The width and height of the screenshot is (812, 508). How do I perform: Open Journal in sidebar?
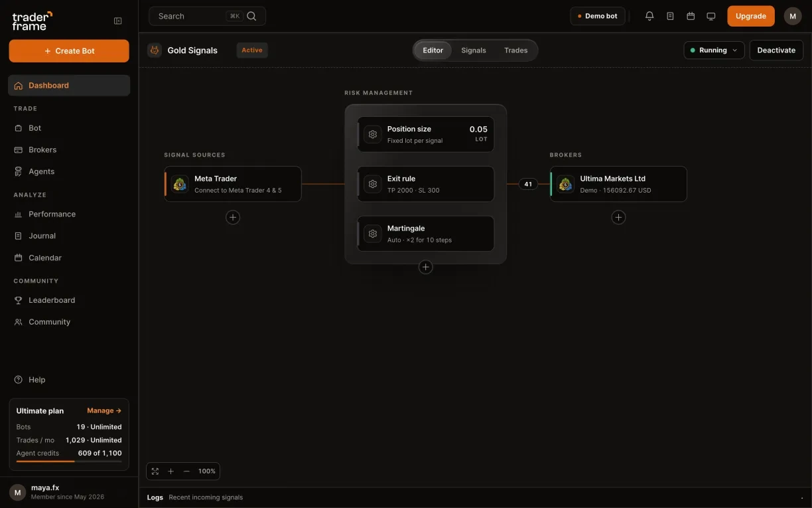(x=69, y=236)
